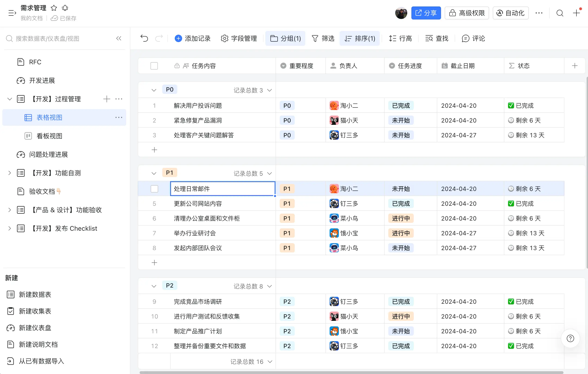Click the horizontal scrollbar at table bottom
The width and height of the screenshot is (588, 374).
click(351, 372)
